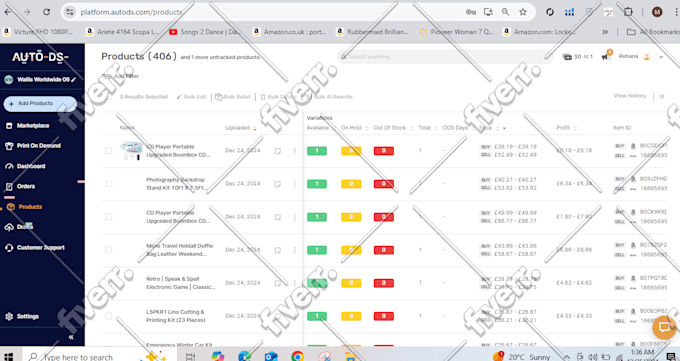This screenshot has width=680, height=361.
Task: Select checkbox for Photography Backdrop Stand Kit
Action: 108,184
